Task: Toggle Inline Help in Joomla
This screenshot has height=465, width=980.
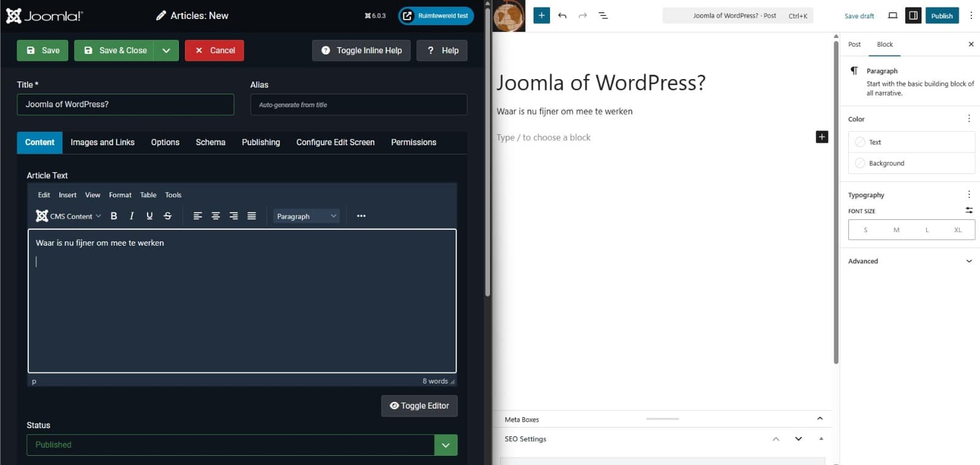Action: click(361, 50)
